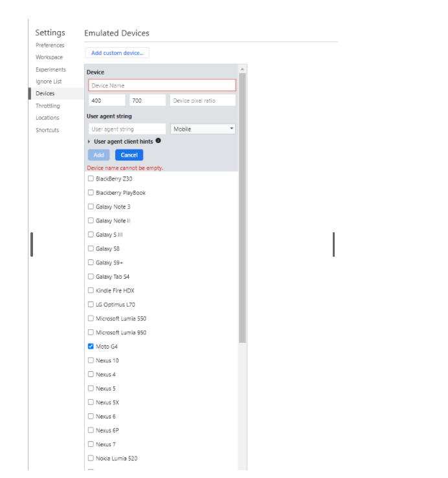448x478 pixels.
Task: Click the info icon beside User agent client hints
Action: point(158,140)
